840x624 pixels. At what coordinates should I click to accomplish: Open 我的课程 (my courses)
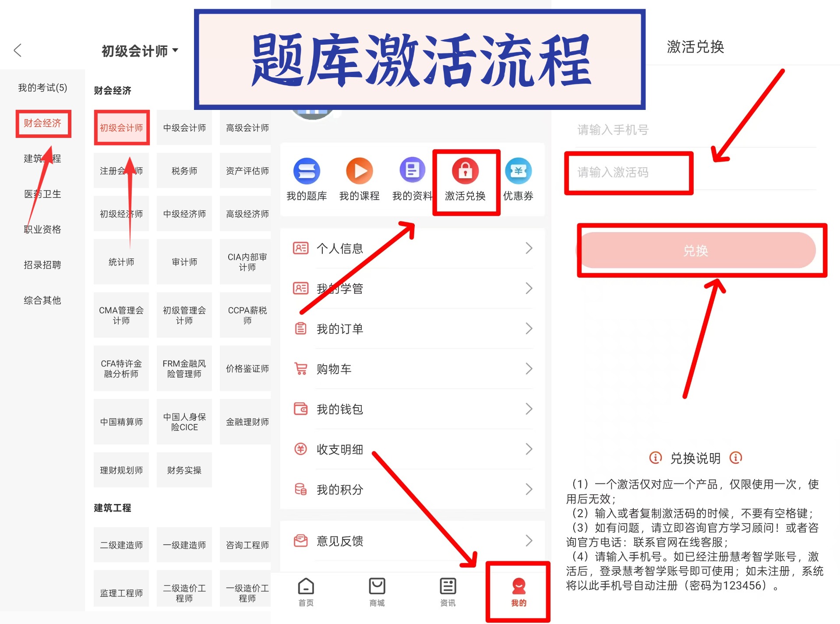(359, 171)
